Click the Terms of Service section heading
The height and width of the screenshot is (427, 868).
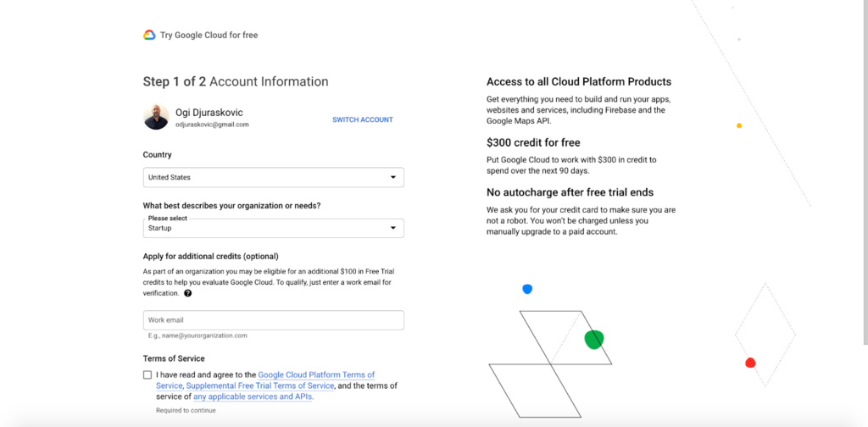[x=174, y=358]
